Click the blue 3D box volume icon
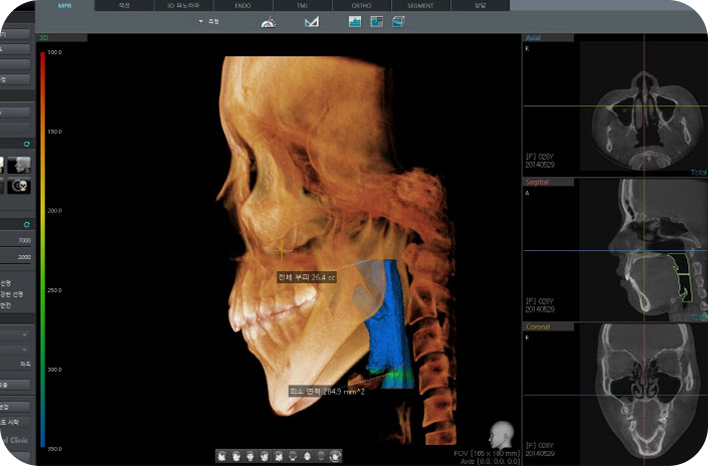The height and width of the screenshot is (466, 708). [x=398, y=21]
